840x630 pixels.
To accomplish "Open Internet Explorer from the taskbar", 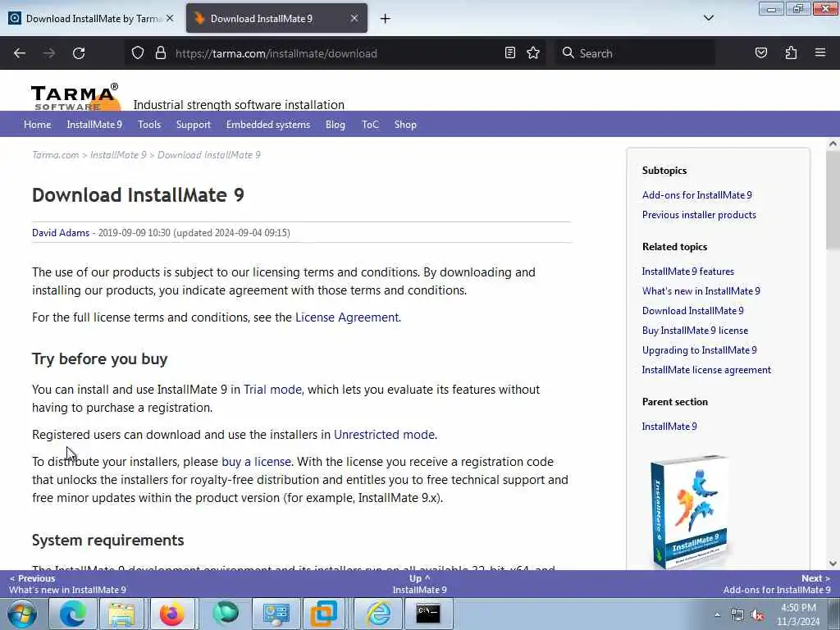I will tap(377, 614).
